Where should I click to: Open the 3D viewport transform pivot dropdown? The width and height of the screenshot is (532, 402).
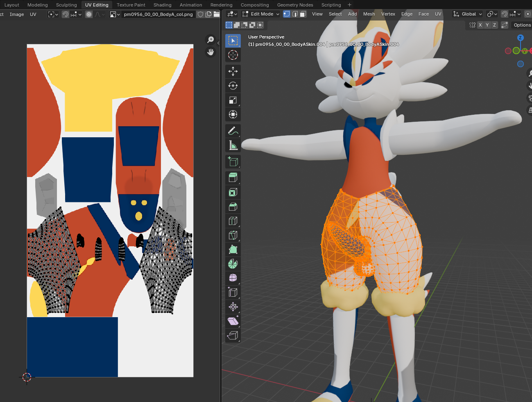click(x=492, y=14)
